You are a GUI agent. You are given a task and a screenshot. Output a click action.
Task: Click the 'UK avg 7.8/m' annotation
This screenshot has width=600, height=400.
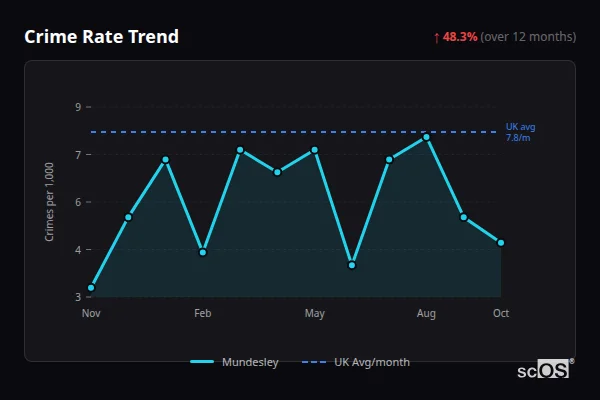(520, 132)
